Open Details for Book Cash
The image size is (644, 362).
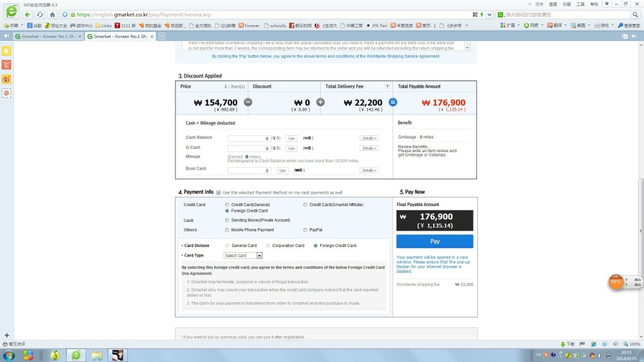pos(369,170)
